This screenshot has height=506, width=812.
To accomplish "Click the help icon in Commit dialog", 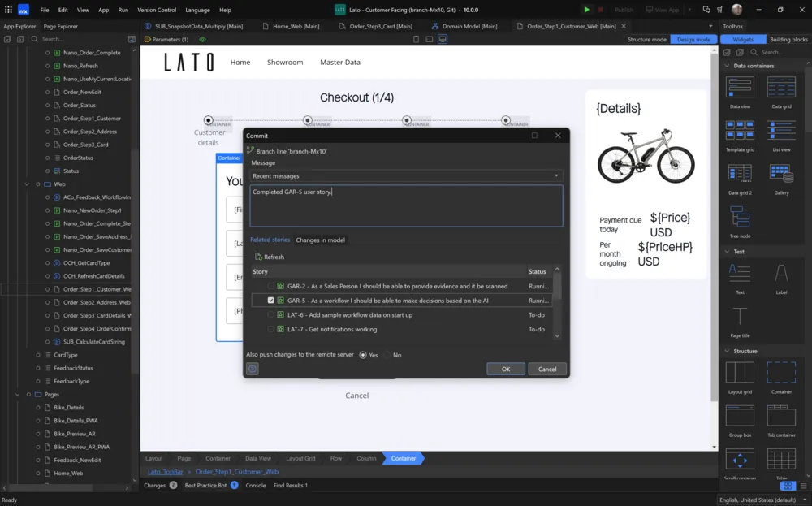I will pyautogui.click(x=253, y=370).
